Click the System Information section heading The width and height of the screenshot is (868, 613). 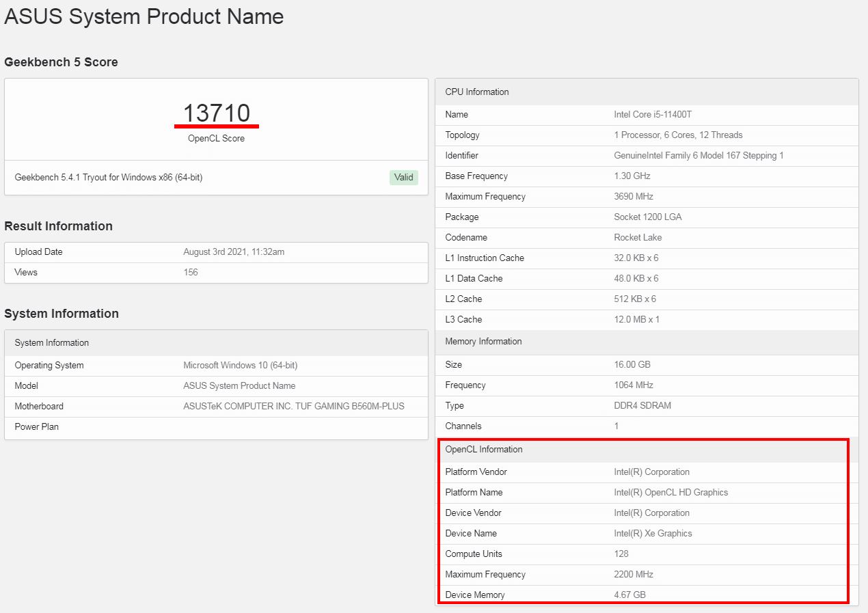(62, 314)
